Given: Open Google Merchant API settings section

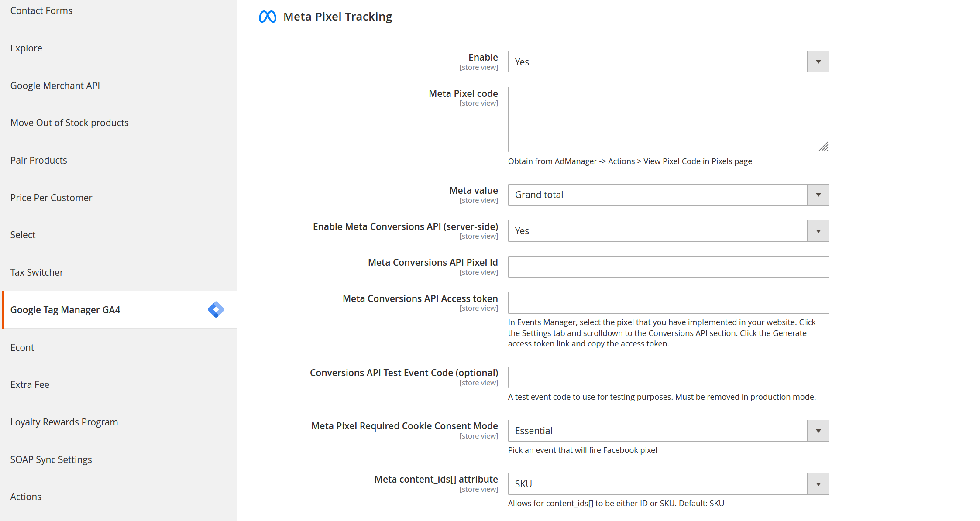Looking at the screenshot, I should 55,86.
